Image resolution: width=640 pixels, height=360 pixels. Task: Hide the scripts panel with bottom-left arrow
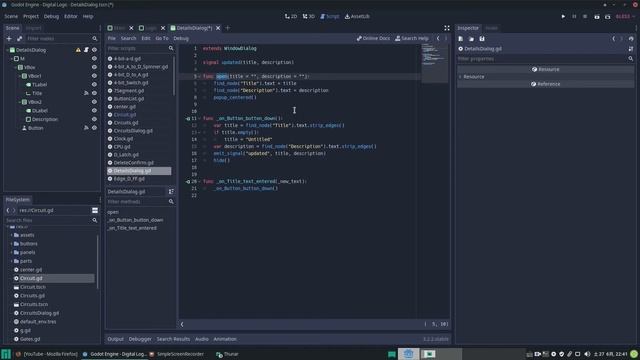click(182, 324)
